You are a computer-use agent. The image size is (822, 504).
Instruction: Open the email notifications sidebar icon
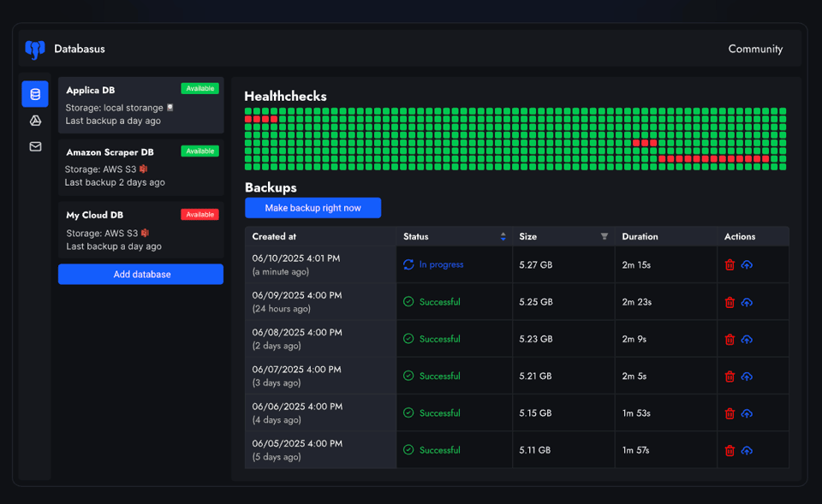click(x=34, y=146)
